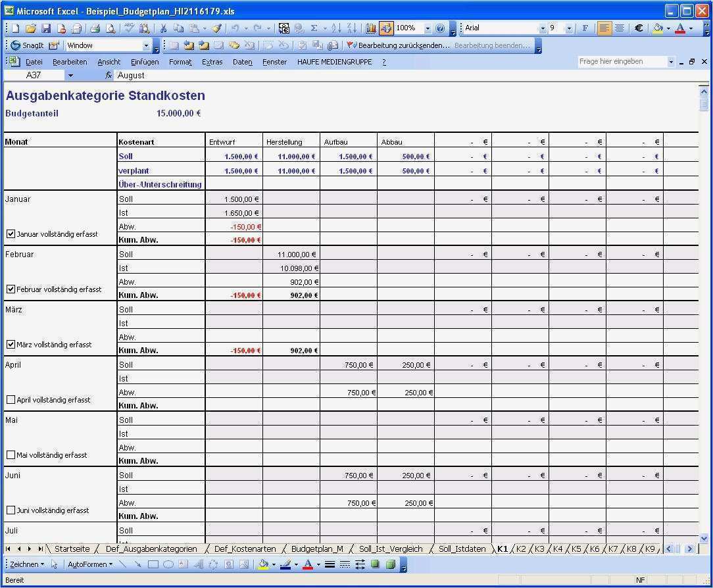Sort ascending A-Z
The image size is (713, 588).
tap(336, 28)
